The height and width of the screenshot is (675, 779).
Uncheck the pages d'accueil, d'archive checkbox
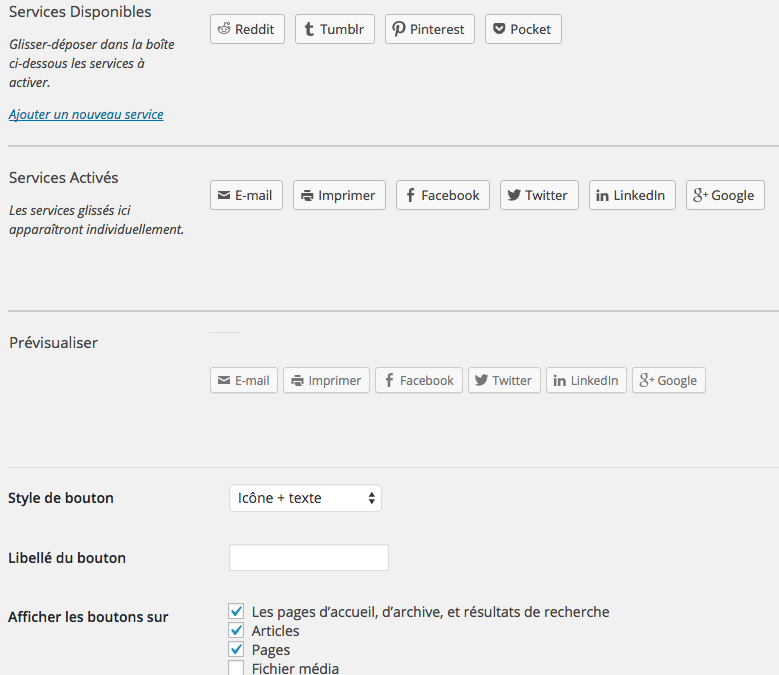coord(236,611)
